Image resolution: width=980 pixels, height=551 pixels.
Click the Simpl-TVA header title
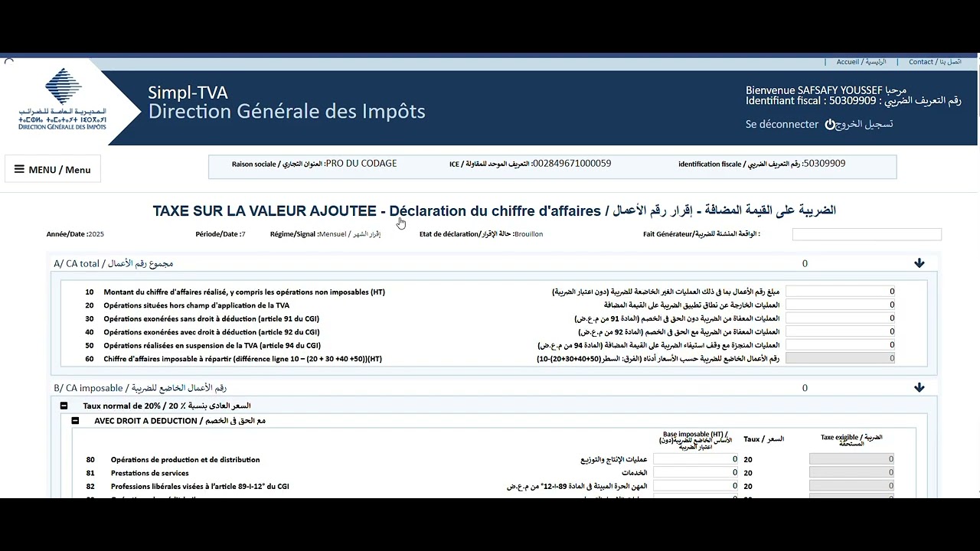pyautogui.click(x=188, y=93)
